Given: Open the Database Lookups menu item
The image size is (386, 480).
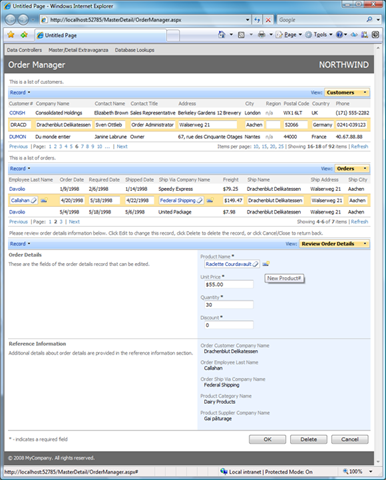Looking at the screenshot, I should 135,50.
